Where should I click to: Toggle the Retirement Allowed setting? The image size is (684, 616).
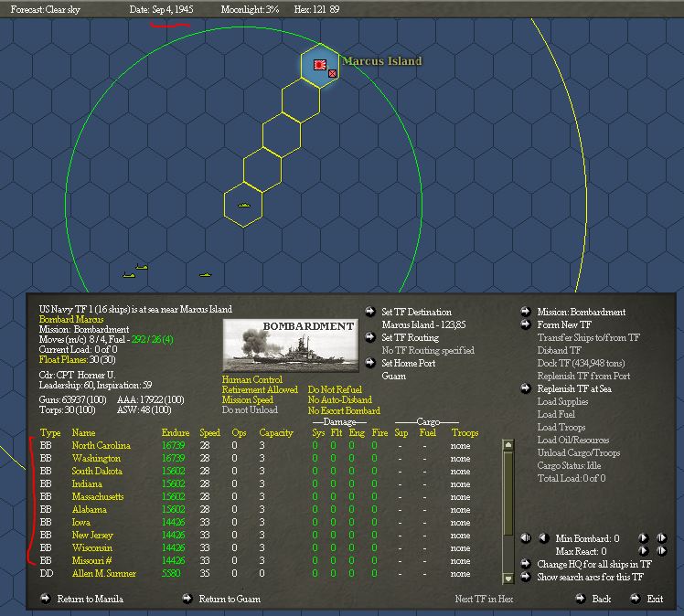click(260, 389)
